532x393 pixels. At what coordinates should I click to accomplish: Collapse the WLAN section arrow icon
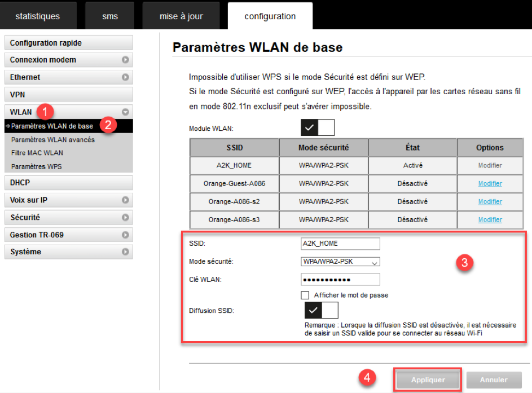(125, 112)
